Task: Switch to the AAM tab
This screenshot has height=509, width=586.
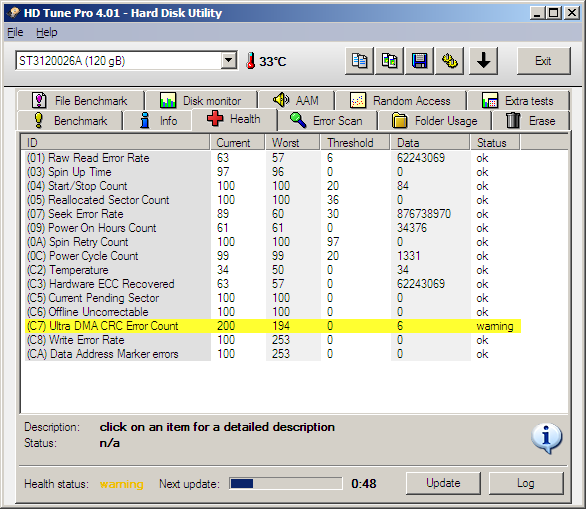Action: (x=296, y=101)
